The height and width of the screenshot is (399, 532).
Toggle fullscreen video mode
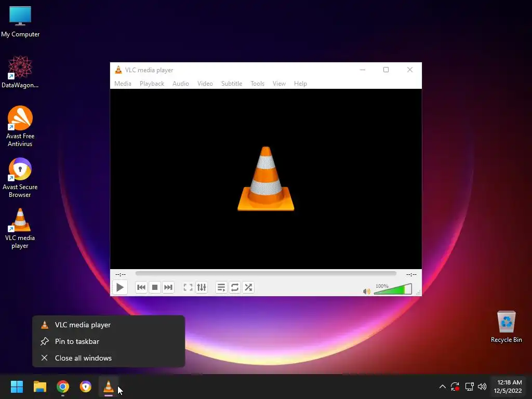(x=188, y=287)
